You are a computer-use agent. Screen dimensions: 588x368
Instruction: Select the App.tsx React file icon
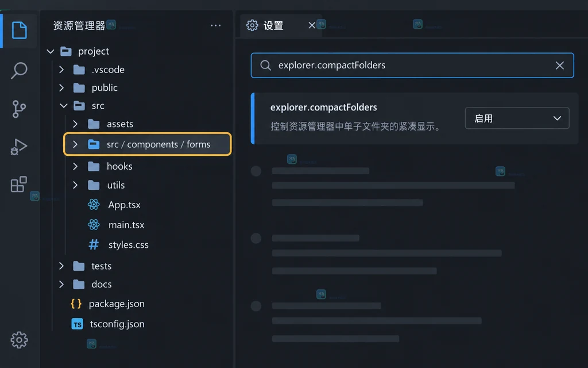click(x=94, y=205)
